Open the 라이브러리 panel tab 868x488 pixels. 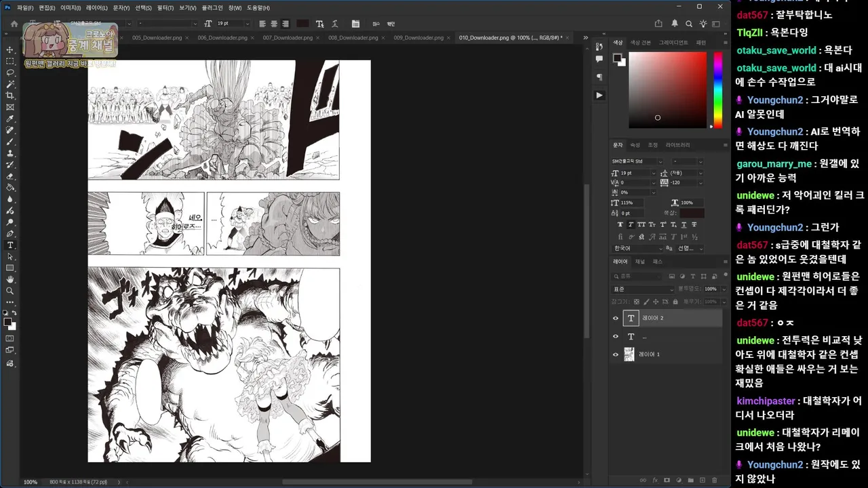(677, 145)
